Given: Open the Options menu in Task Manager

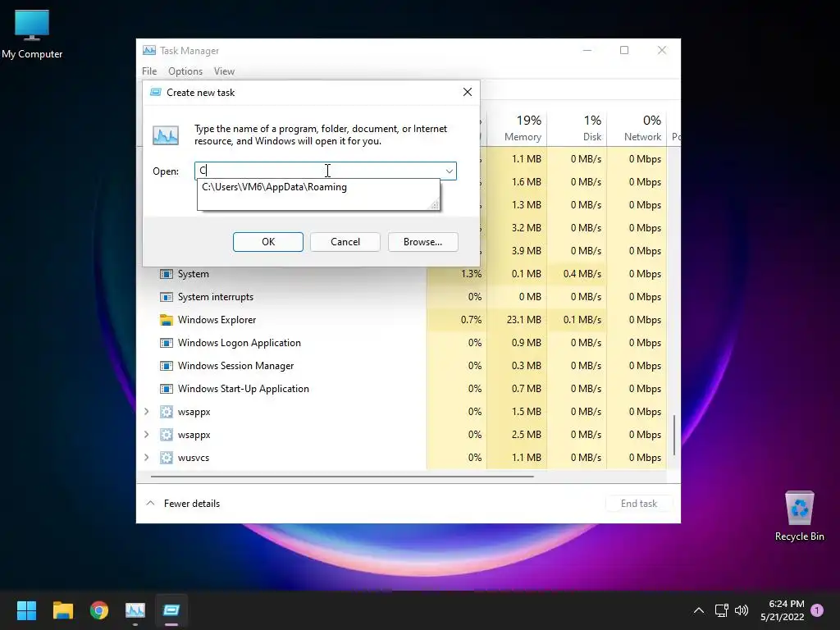Looking at the screenshot, I should (x=185, y=71).
